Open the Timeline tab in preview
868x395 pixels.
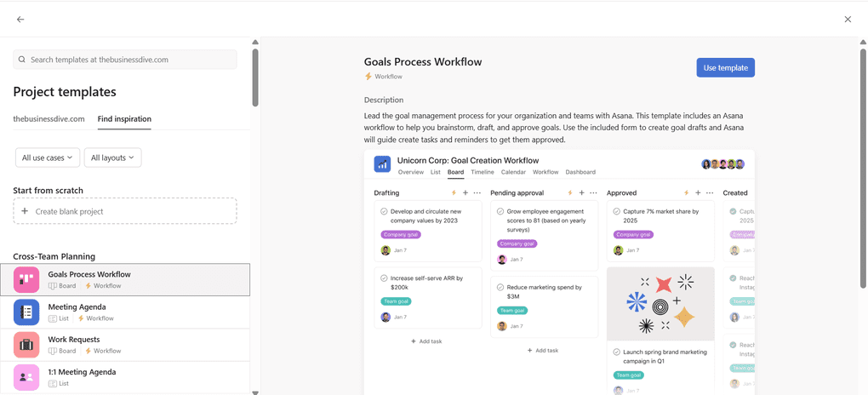pos(483,172)
